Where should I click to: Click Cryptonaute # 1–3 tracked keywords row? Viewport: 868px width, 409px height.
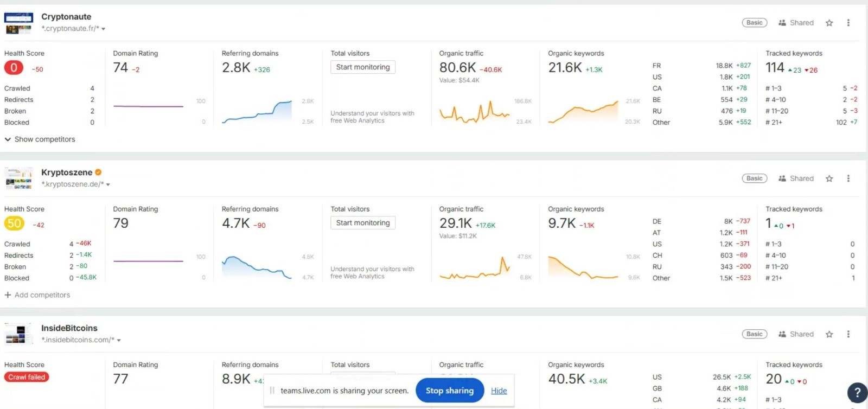(x=812, y=88)
